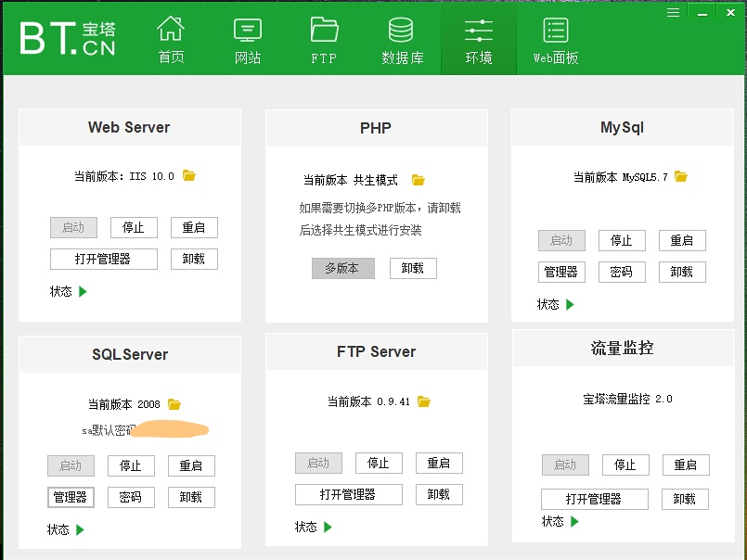Image resolution: width=747 pixels, height=560 pixels.
Task: Uninstall PHP with 卸载
Action: (x=413, y=269)
